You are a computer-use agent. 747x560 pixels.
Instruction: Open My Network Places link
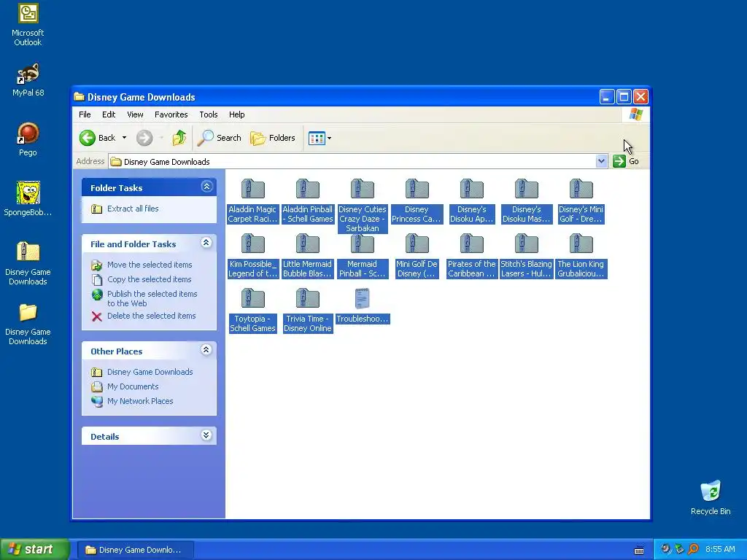coord(132,402)
